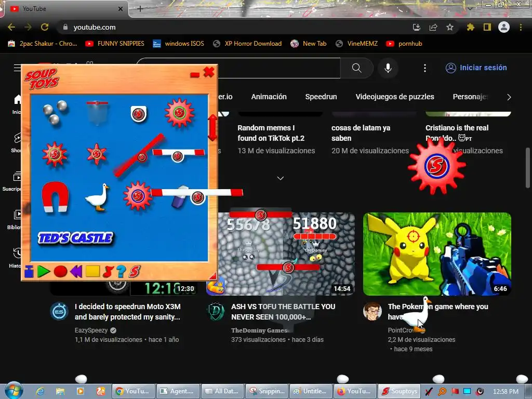Open Soup Toys help question mark
The width and height of the screenshot is (532, 399).
pyautogui.click(x=121, y=271)
